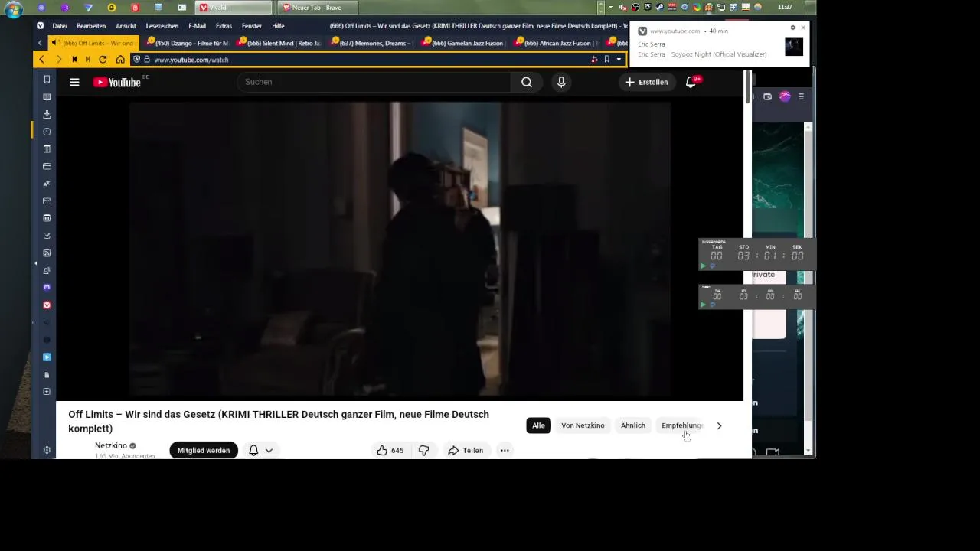Open notification settings gear in popup
The height and width of the screenshot is (551, 980).
click(x=793, y=28)
